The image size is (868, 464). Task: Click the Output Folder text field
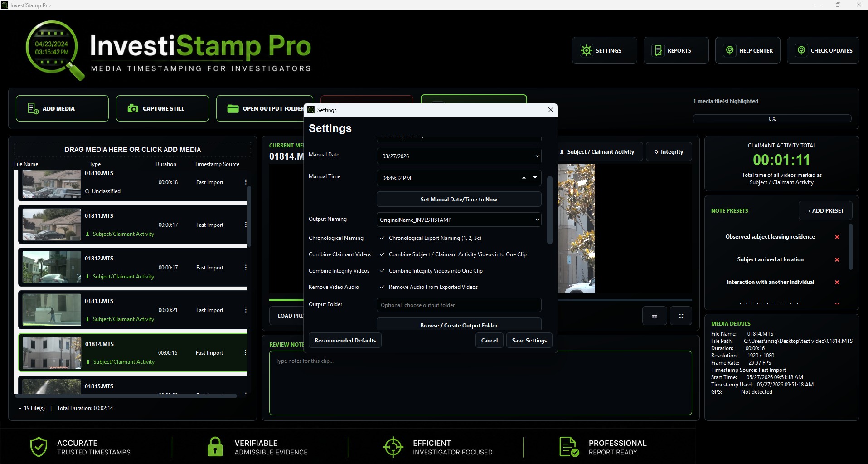(459, 305)
